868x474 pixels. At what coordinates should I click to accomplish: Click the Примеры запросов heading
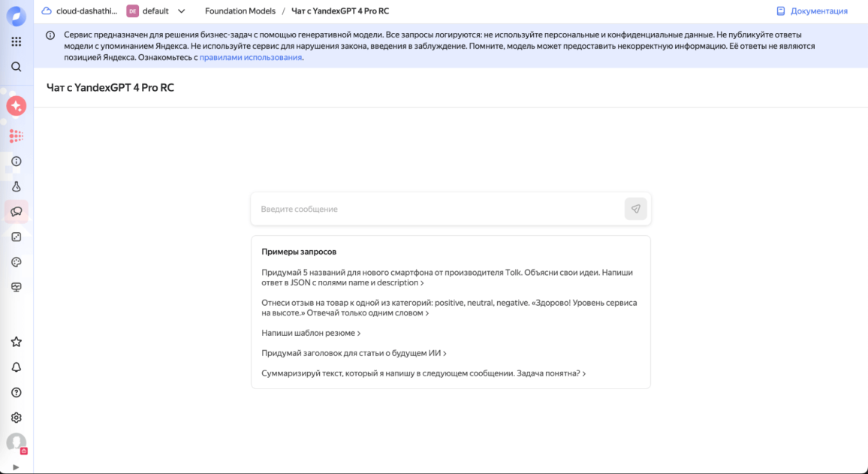tap(299, 252)
